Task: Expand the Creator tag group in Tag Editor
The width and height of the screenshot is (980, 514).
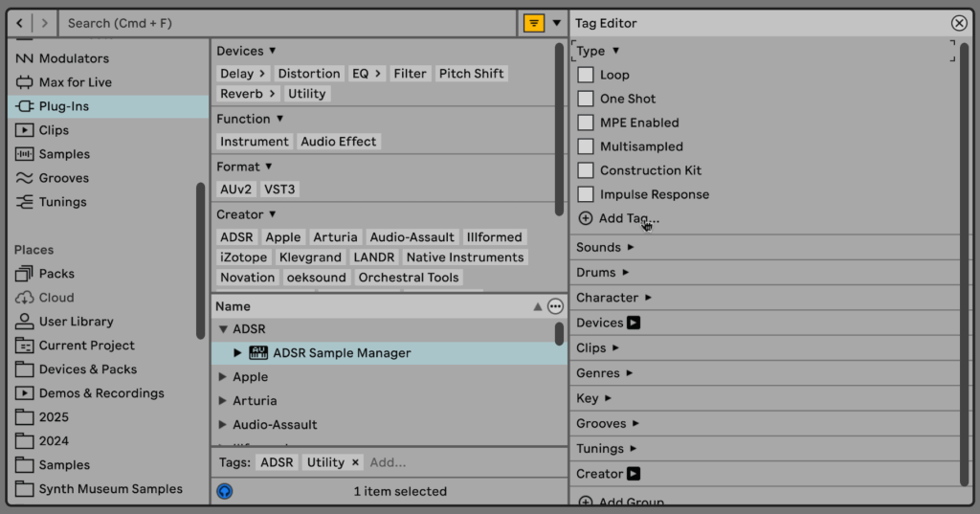Action: click(x=634, y=474)
